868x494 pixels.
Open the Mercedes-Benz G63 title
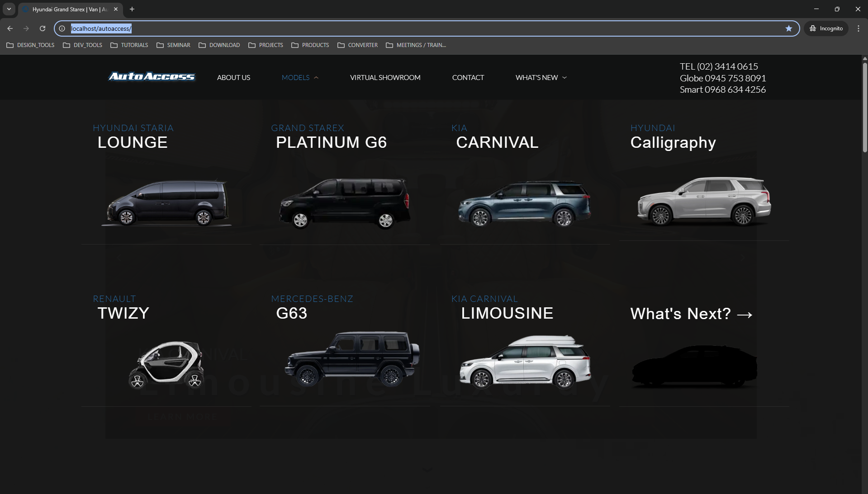[292, 313]
